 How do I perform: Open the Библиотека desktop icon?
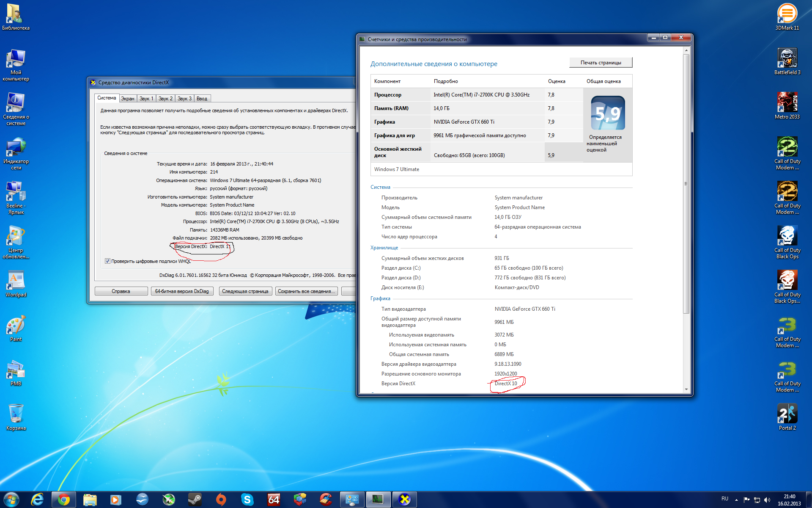16,17
